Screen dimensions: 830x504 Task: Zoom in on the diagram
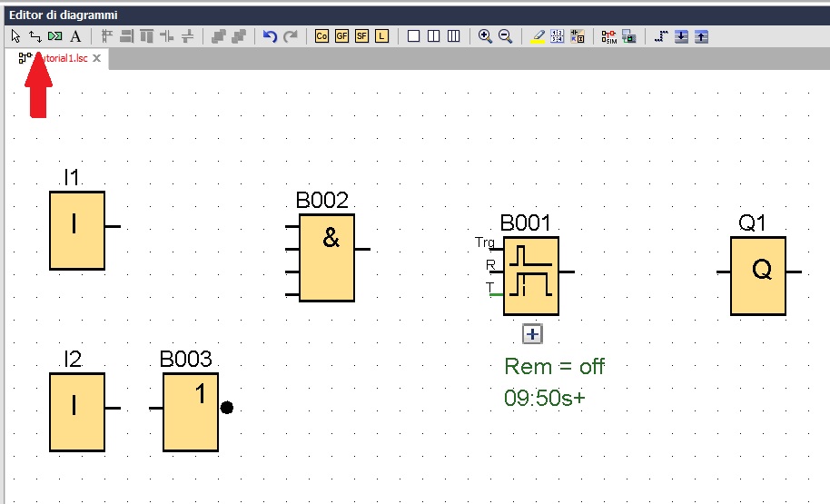click(485, 36)
